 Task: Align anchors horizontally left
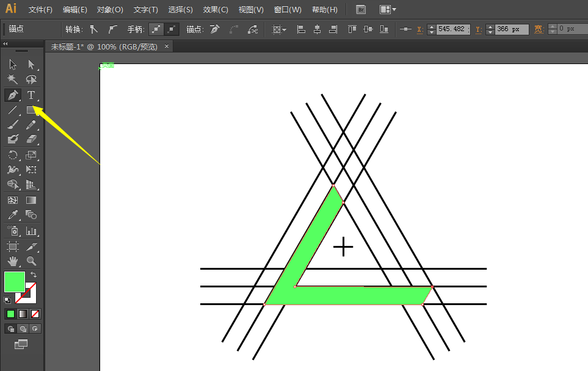301,29
